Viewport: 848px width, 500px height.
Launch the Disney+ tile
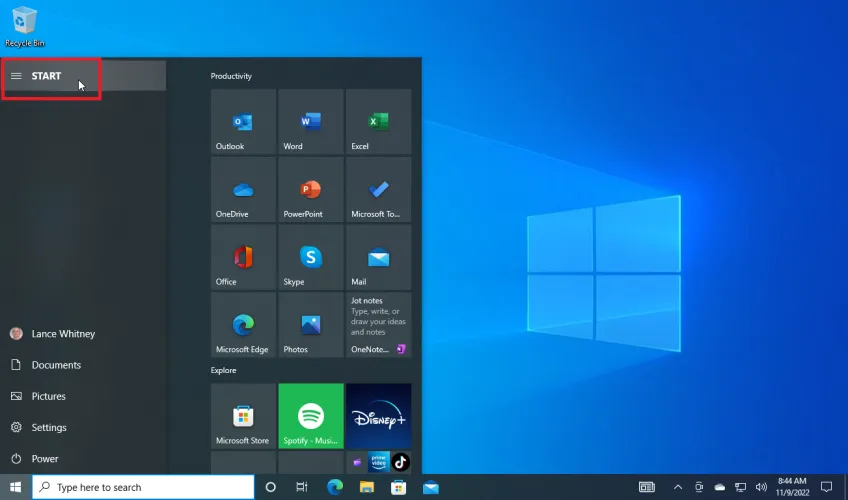click(378, 416)
